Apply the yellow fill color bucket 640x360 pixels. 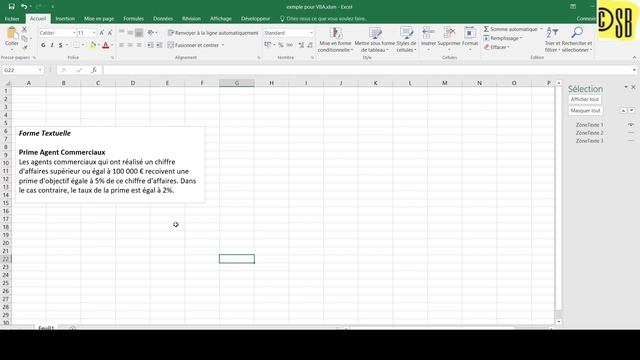(x=93, y=45)
